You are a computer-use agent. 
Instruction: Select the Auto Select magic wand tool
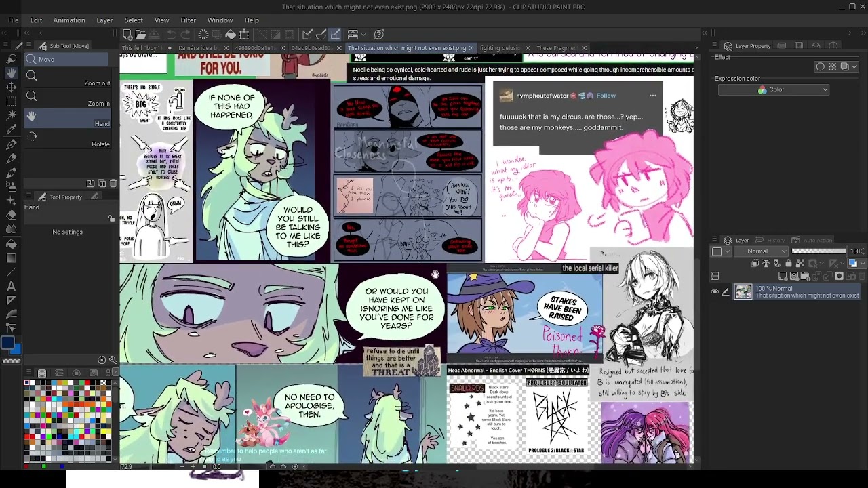pos(12,116)
